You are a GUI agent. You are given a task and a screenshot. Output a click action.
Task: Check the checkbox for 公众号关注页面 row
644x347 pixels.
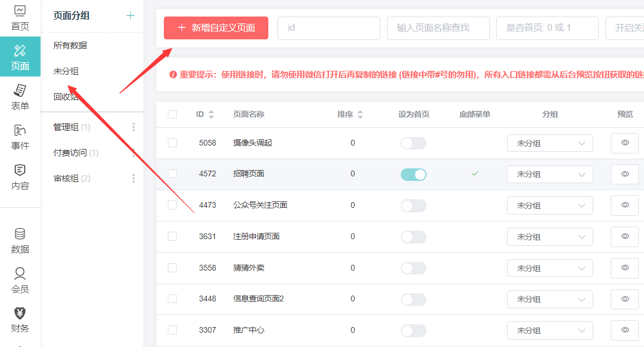coord(172,205)
